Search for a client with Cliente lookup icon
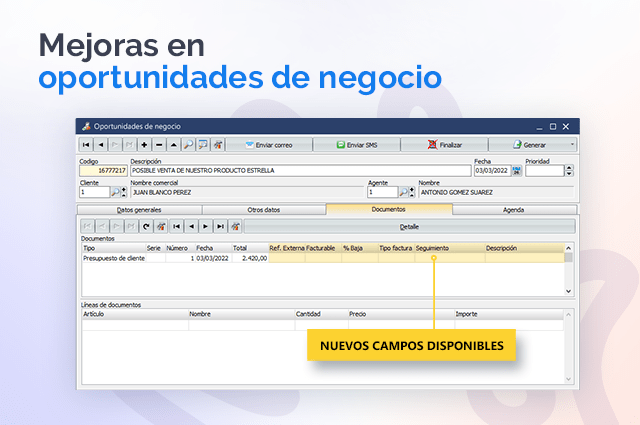 click(114, 192)
